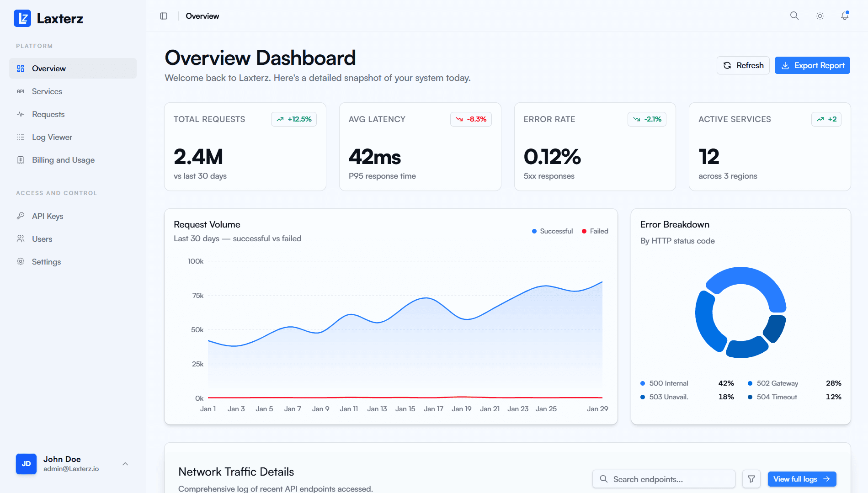
Task: Open search with the magnifier icon
Action: 794,16
